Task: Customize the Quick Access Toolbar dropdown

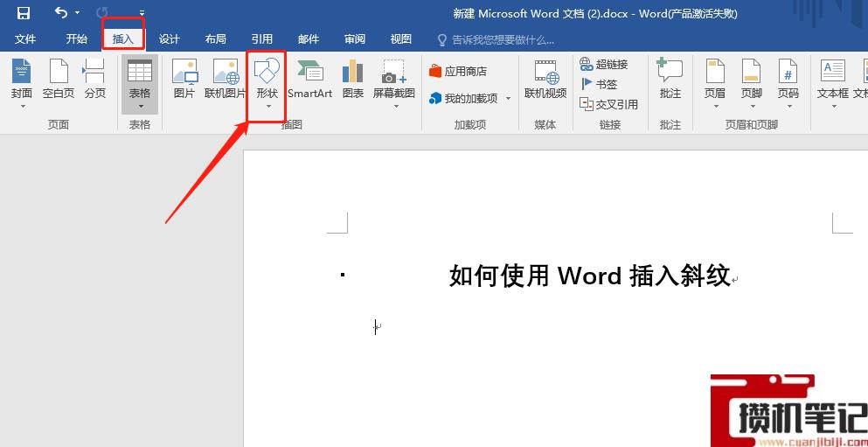Action: point(142,13)
